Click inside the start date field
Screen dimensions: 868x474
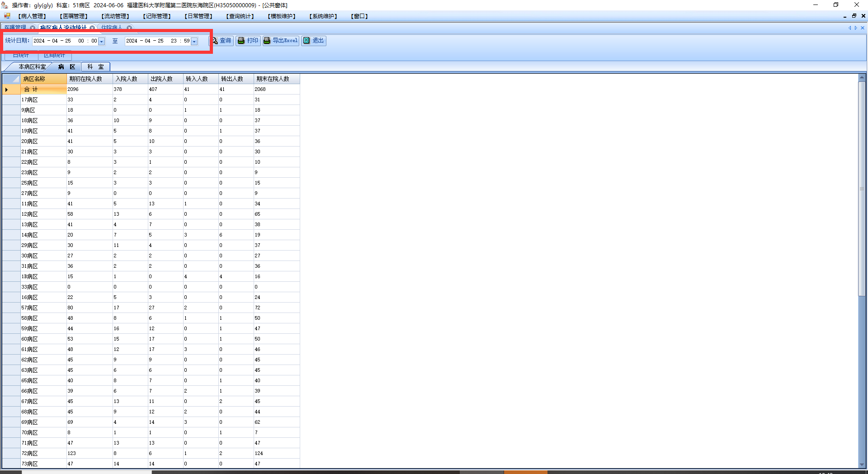point(65,41)
